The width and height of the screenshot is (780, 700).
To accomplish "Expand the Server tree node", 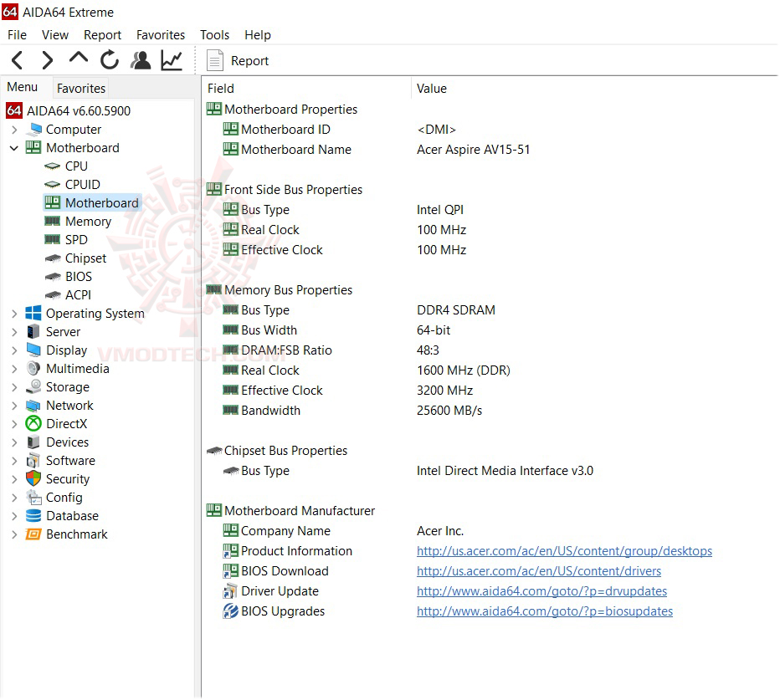I will pyautogui.click(x=14, y=332).
